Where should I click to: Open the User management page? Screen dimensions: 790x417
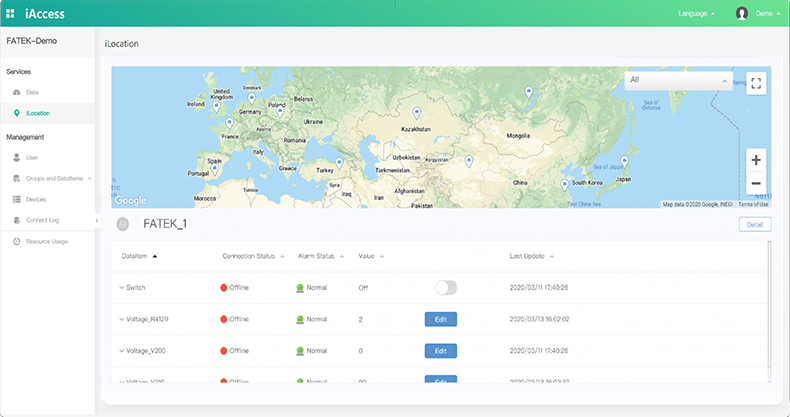32,158
